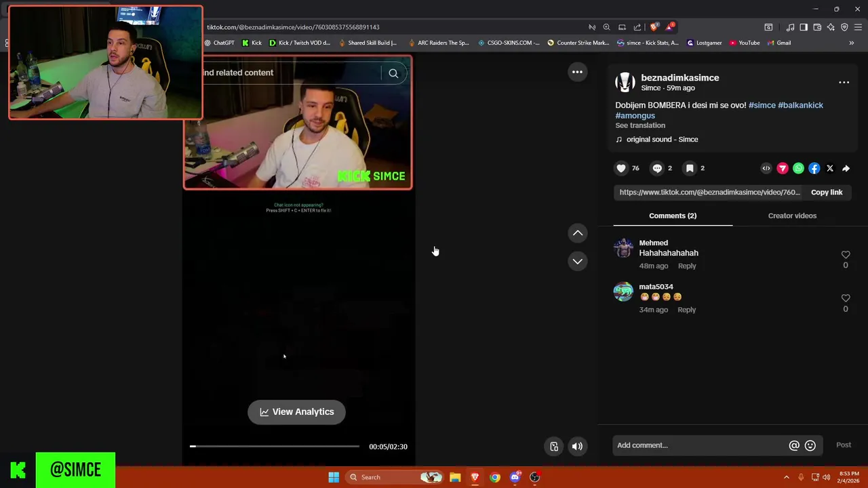
Task: Open more share options arrow
Action: coord(846,168)
